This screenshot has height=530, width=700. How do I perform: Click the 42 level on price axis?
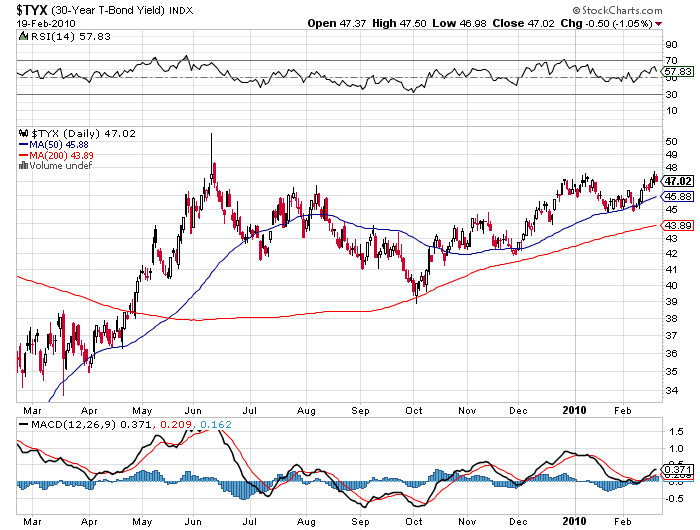click(671, 253)
